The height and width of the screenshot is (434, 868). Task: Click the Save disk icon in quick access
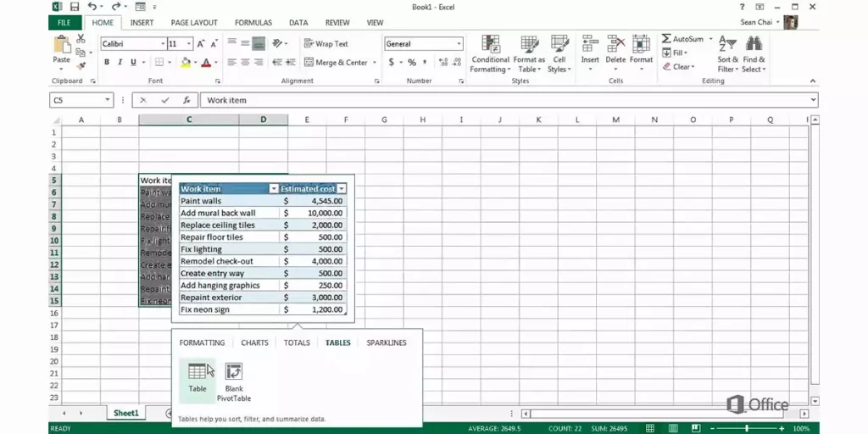[75, 7]
